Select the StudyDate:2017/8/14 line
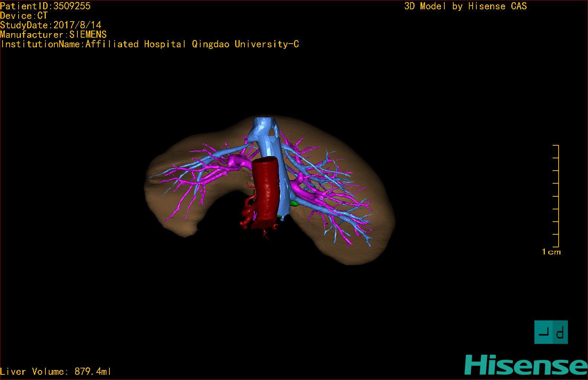588x380 pixels. pyautogui.click(x=51, y=25)
